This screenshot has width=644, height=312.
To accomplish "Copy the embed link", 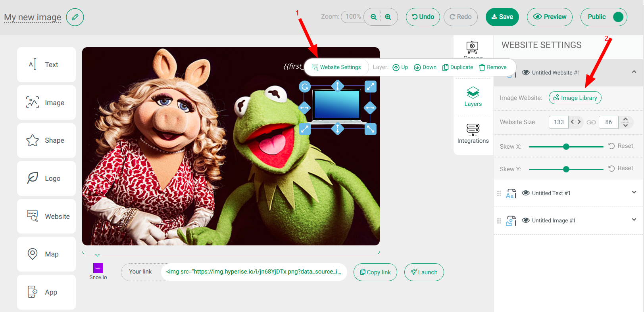I will [375, 272].
